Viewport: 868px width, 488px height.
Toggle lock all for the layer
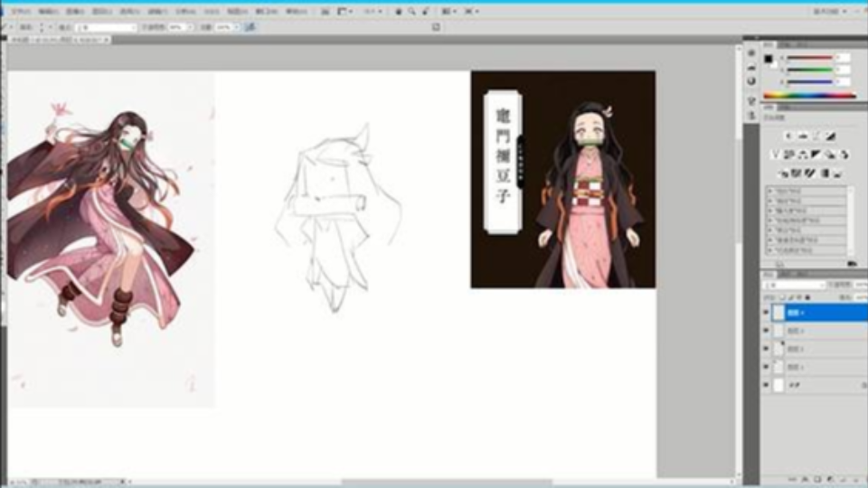click(807, 297)
